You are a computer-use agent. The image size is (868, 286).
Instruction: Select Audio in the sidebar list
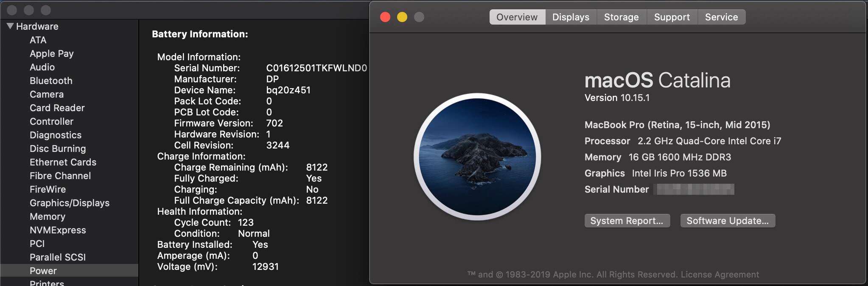(42, 67)
